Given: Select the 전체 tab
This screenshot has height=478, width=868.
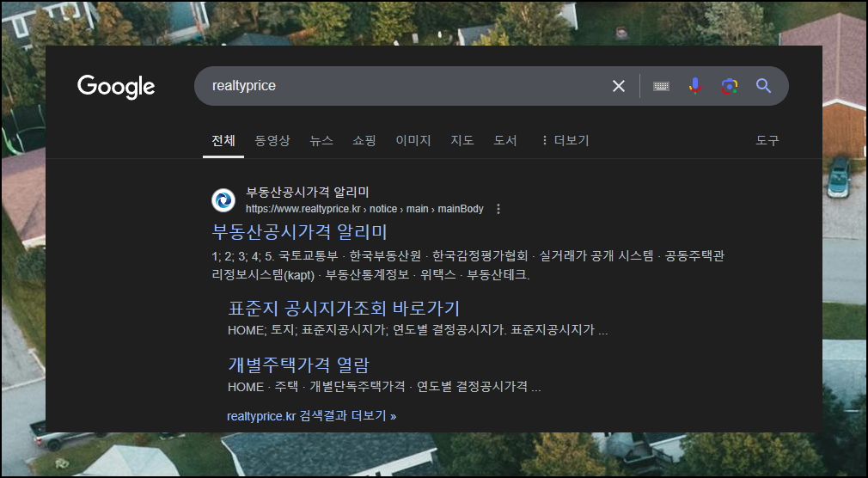Looking at the screenshot, I should click(223, 140).
